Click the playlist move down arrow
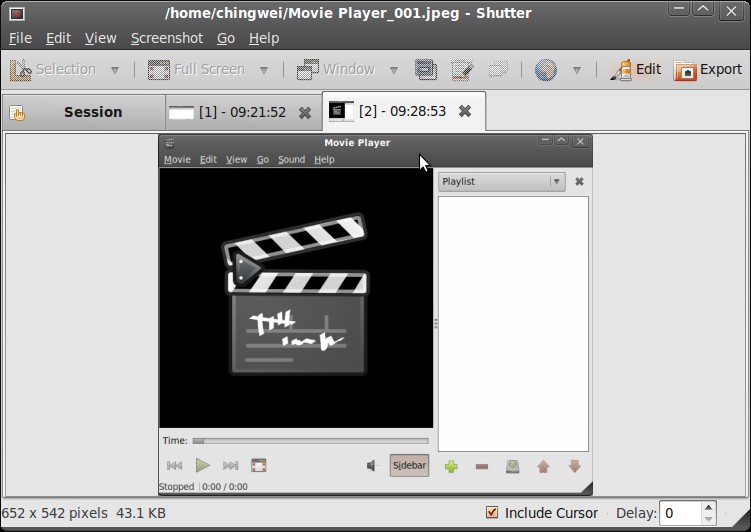 574,466
